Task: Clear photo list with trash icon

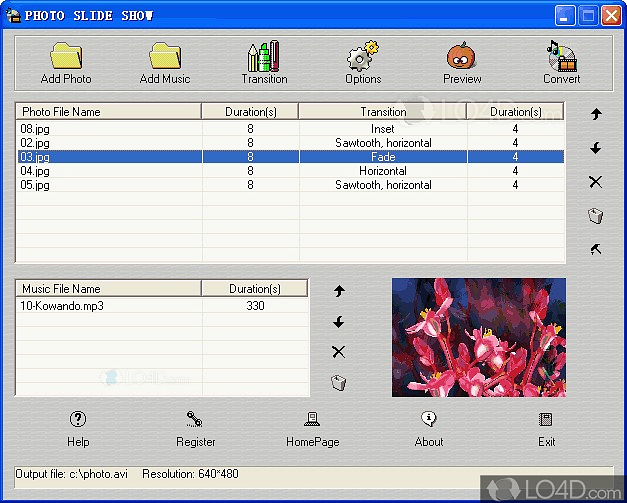Action: pyautogui.click(x=595, y=216)
